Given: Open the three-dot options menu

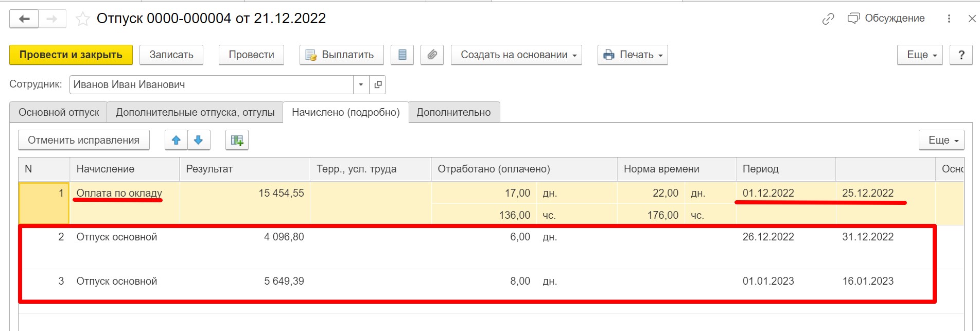Looking at the screenshot, I should 949,19.
